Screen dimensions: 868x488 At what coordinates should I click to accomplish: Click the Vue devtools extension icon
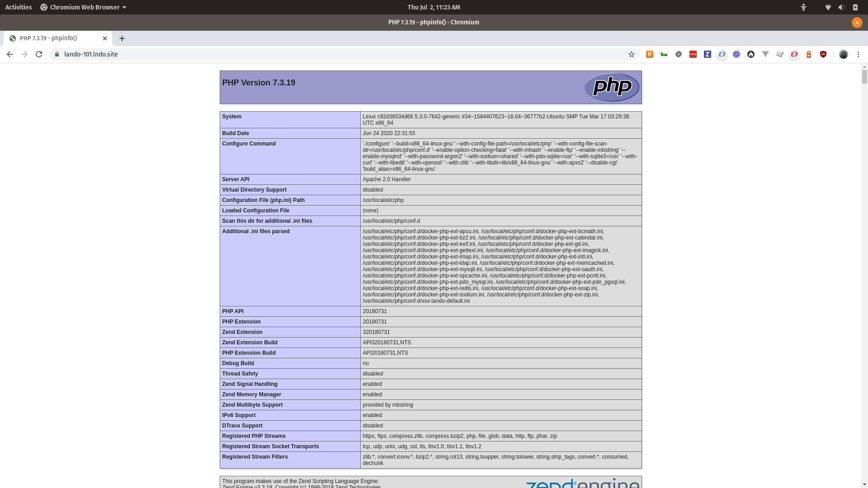point(765,54)
